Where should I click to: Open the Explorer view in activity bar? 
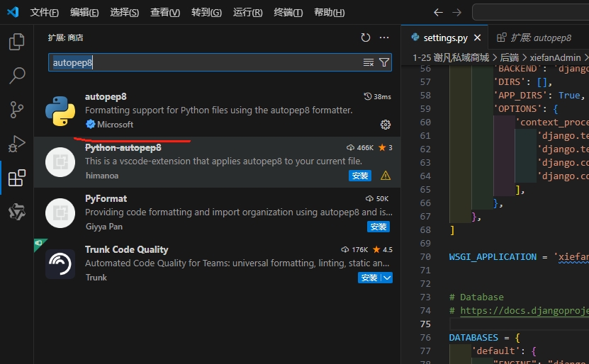(16, 42)
